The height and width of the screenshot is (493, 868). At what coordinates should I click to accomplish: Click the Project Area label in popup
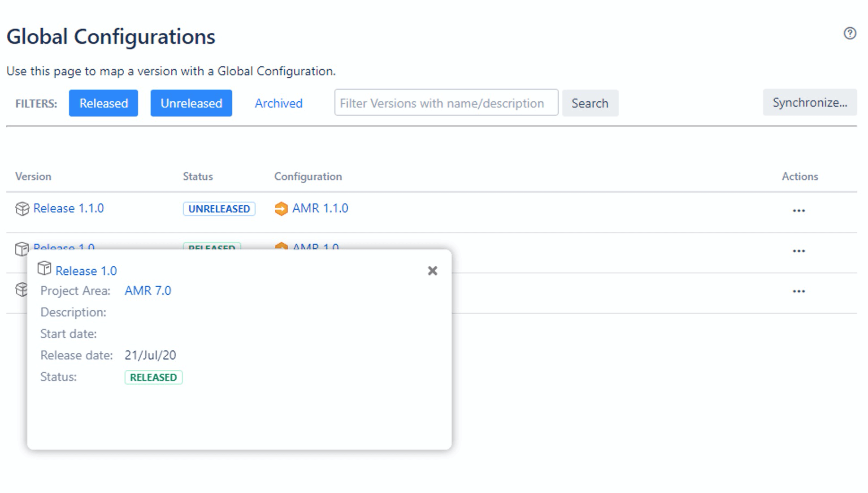75,291
